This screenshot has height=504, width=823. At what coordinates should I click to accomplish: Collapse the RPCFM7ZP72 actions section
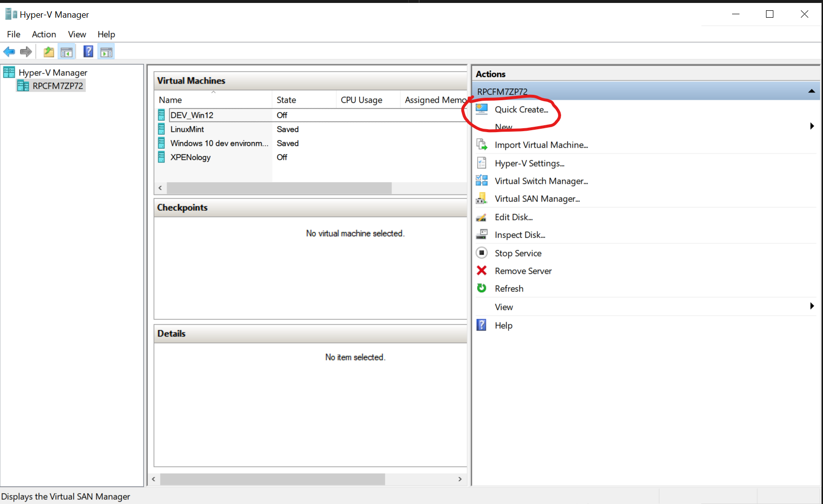click(812, 91)
